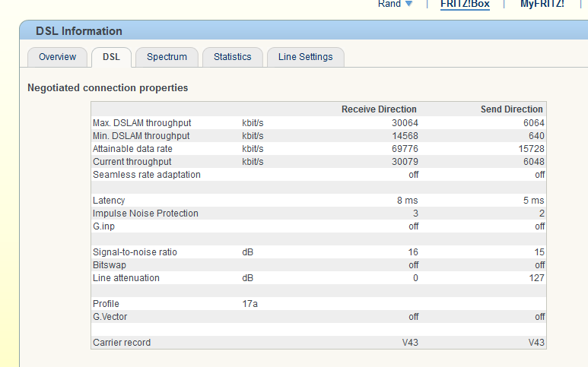Image resolution: width=588 pixels, height=367 pixels.
Task: Select the DSL tab
Action: (111, 57)
